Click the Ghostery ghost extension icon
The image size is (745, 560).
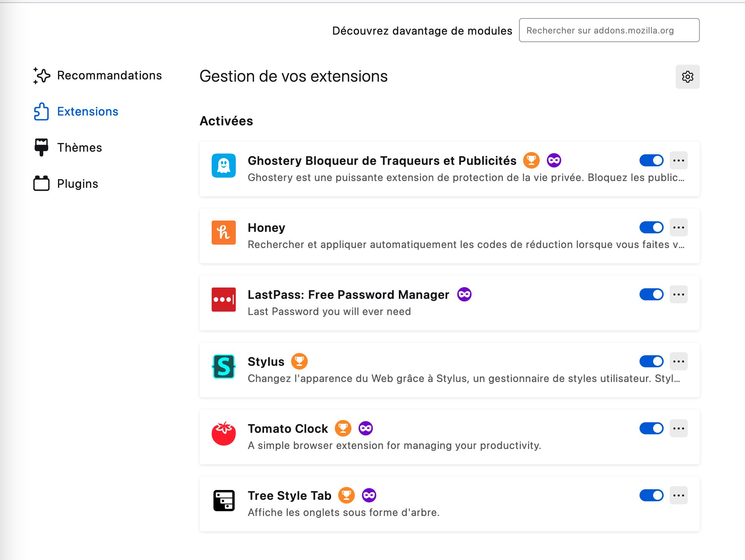click(x=224, y=166)
